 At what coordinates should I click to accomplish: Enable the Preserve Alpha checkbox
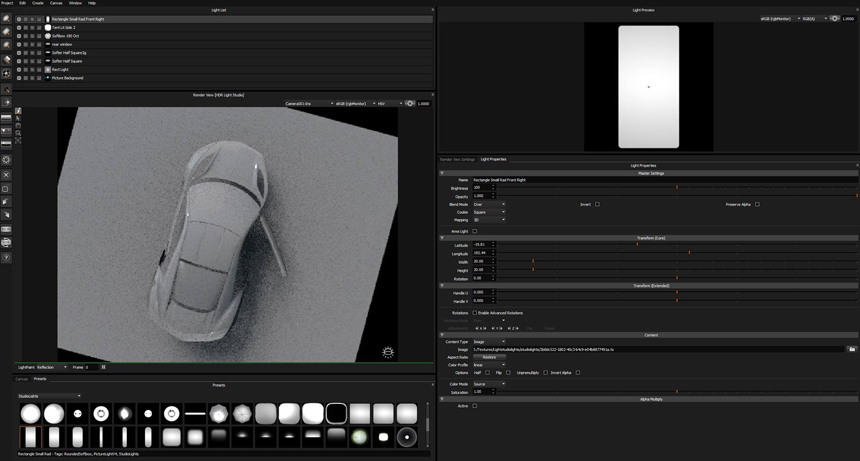(x=757, y=204)
